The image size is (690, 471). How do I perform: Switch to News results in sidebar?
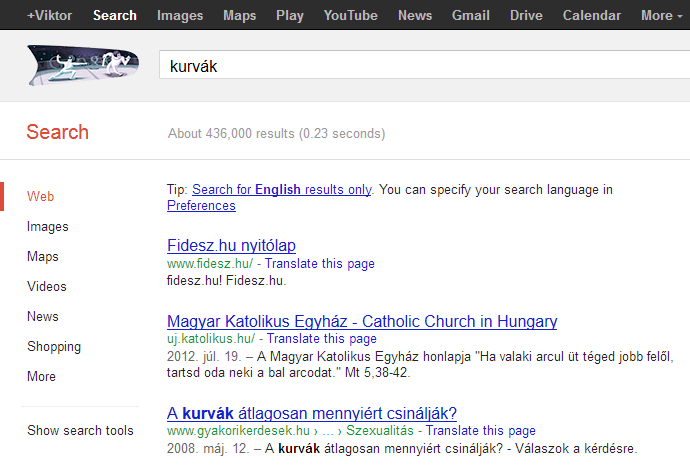(43, 316)
